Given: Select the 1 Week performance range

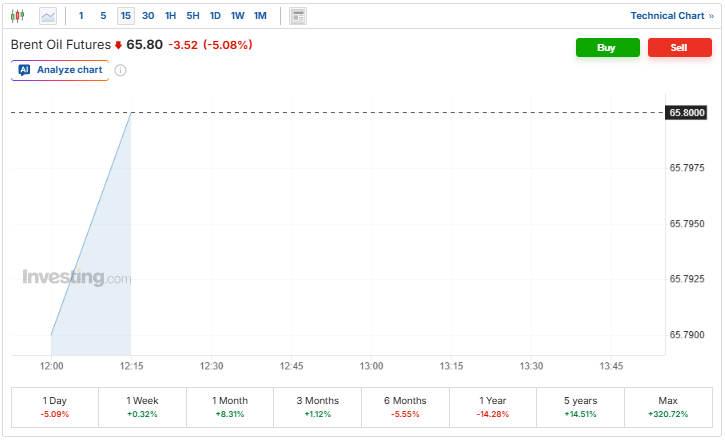Looking at the screenshot, I should click(x=142, y=407).
